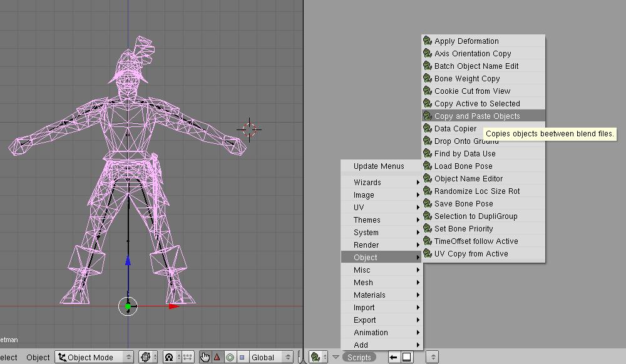Choose UV Copy from Active
The width and height of the screenshot is (626, 364).
point(483,253)
